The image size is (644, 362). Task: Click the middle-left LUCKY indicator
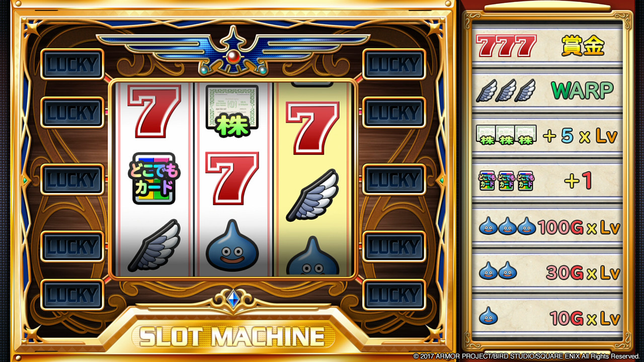click(x=72, y=179)
